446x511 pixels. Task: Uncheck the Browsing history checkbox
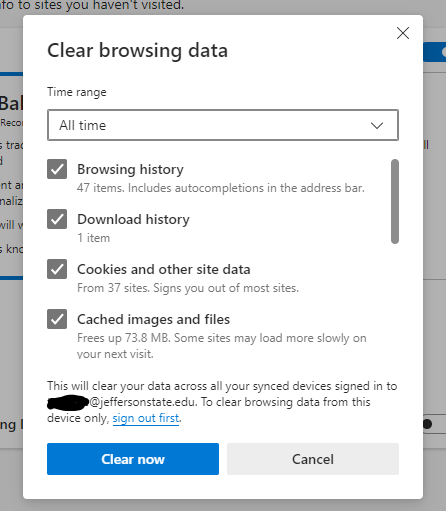(57, 169)
